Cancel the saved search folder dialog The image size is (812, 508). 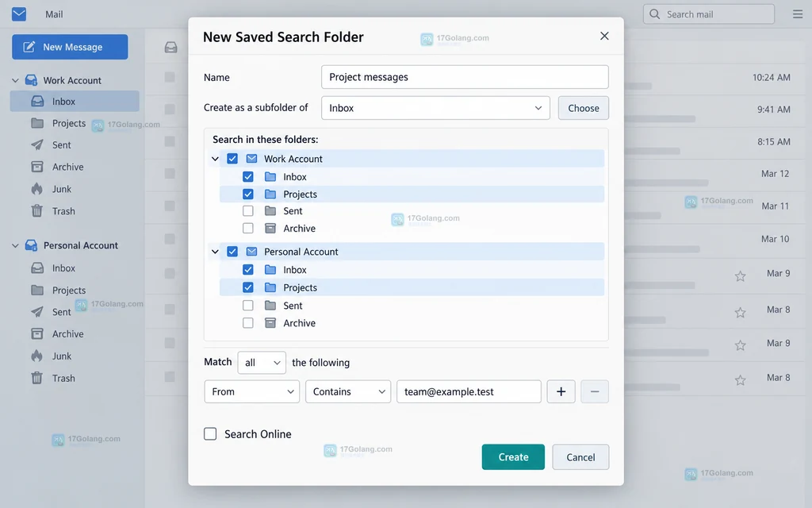pyautogui.click(x=580, y=456)
